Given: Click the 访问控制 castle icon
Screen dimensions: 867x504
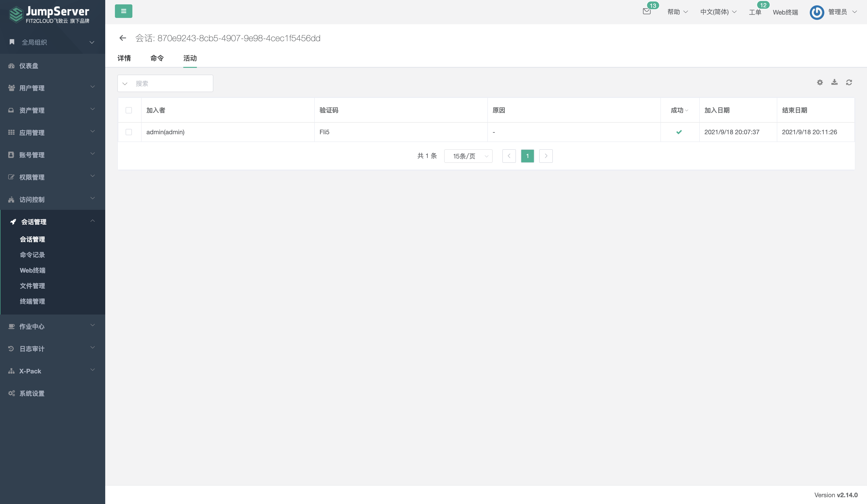Looking at the screenshot, I should [x=11, y=199].
